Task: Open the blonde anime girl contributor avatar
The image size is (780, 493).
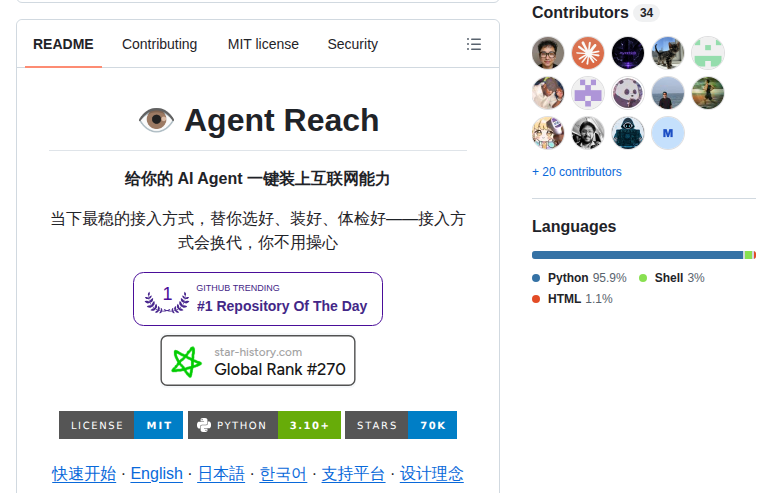Action: click(x=548, y=133)
